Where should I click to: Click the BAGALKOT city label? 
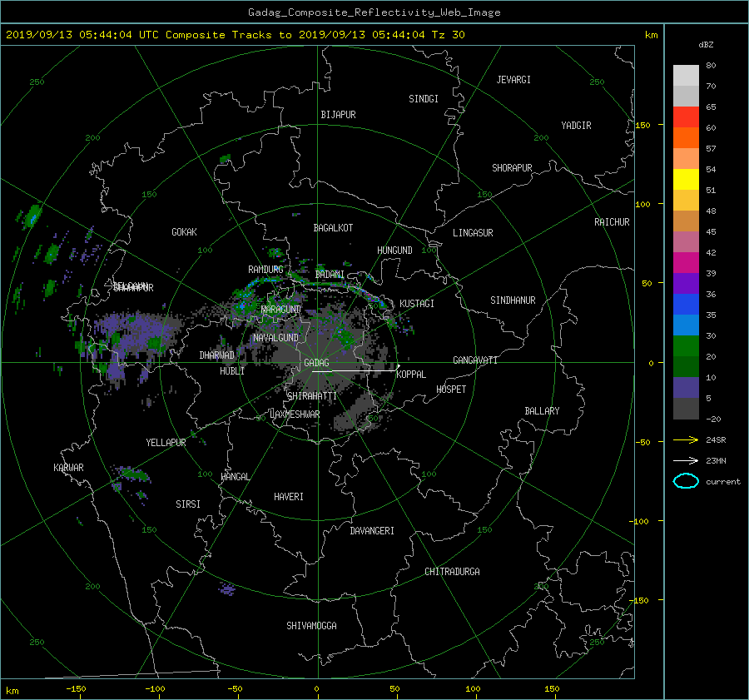click(x=333, y=228)
